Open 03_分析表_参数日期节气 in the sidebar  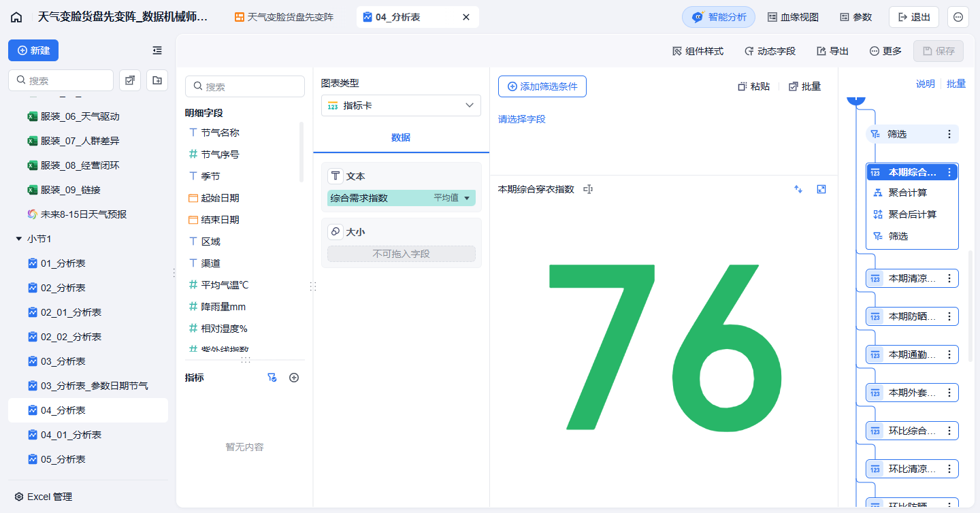coord(88,386)
